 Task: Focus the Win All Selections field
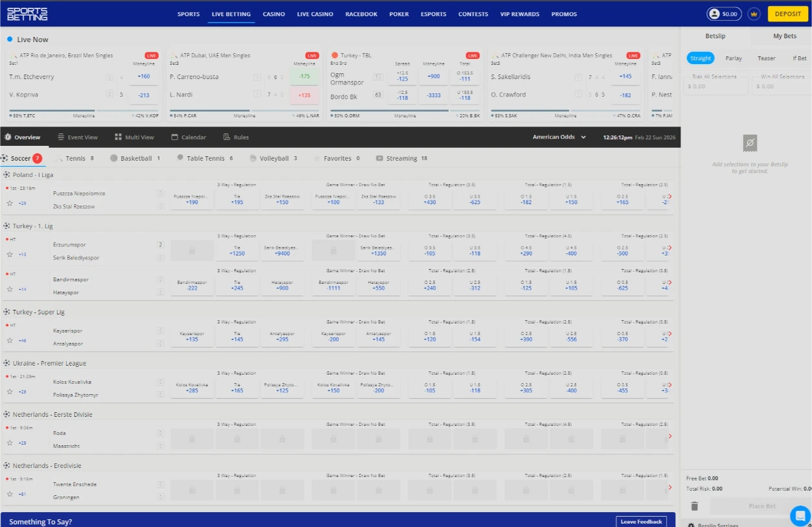click(782, 86)
